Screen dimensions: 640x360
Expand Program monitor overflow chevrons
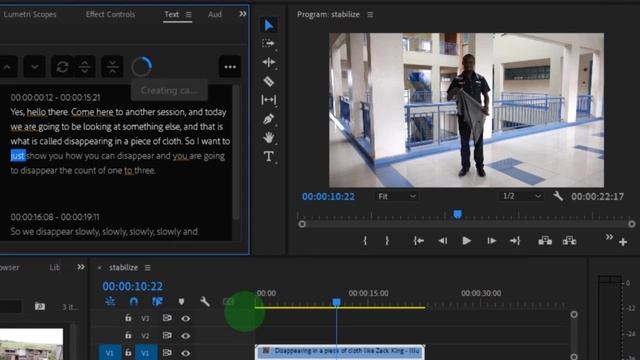[x=609, y=237]
